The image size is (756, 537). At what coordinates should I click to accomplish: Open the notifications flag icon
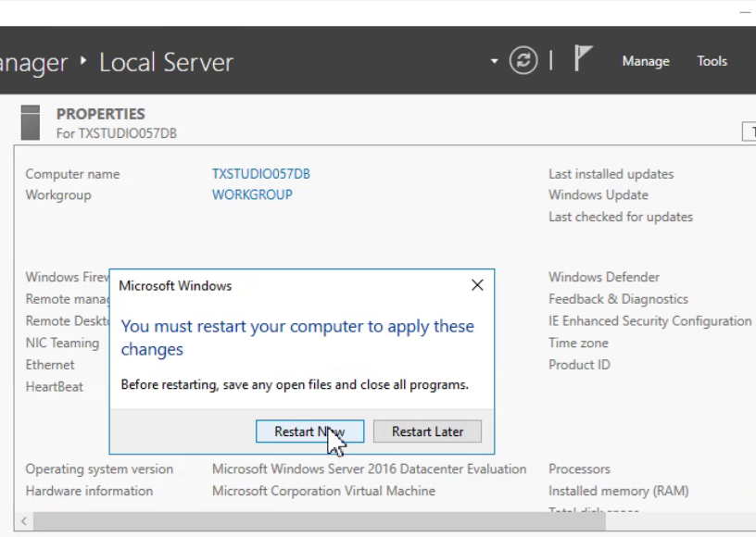[583, 58]
